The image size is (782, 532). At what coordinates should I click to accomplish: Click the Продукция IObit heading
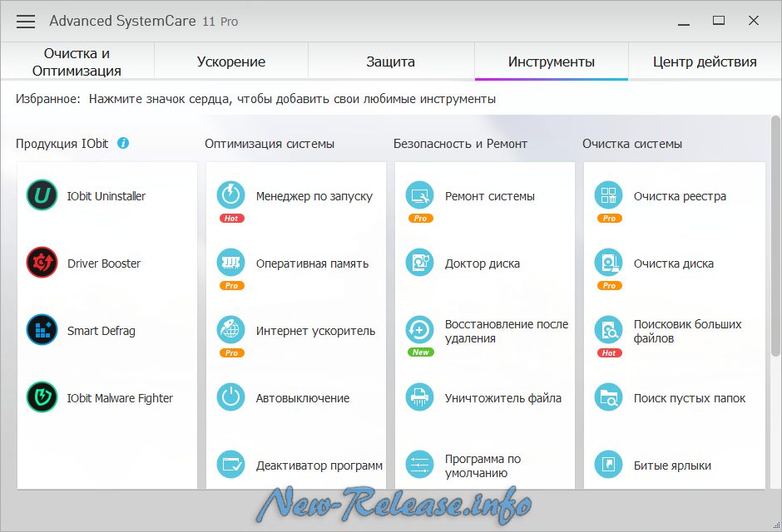click(x=62, y=144)
